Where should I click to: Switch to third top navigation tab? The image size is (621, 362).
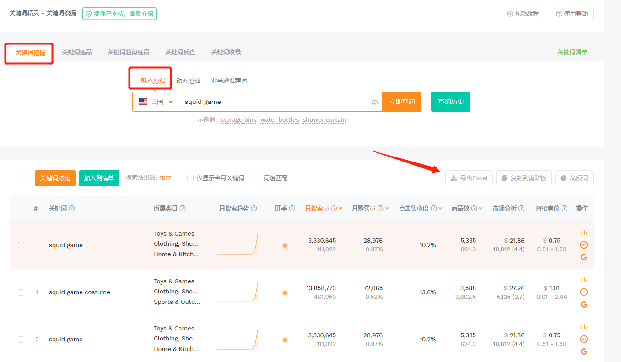pyautogui.click(x=128, y=52)
